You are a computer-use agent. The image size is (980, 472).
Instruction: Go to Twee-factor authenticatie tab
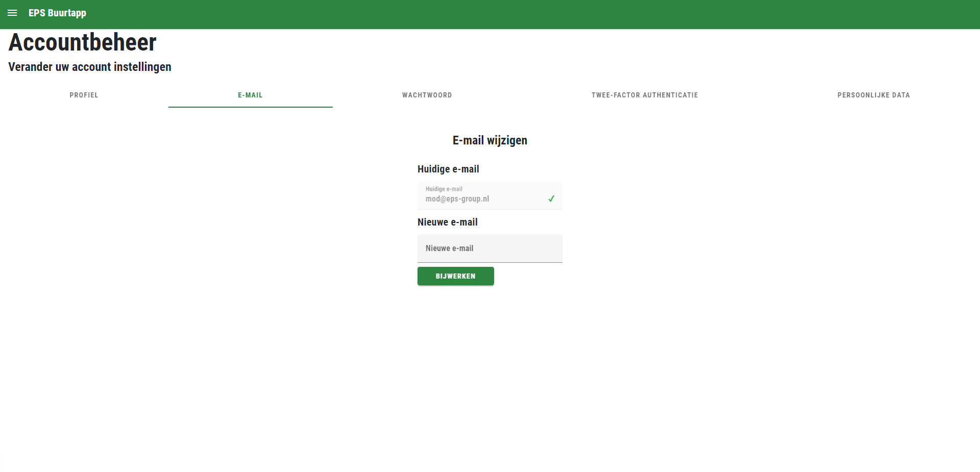645,95
